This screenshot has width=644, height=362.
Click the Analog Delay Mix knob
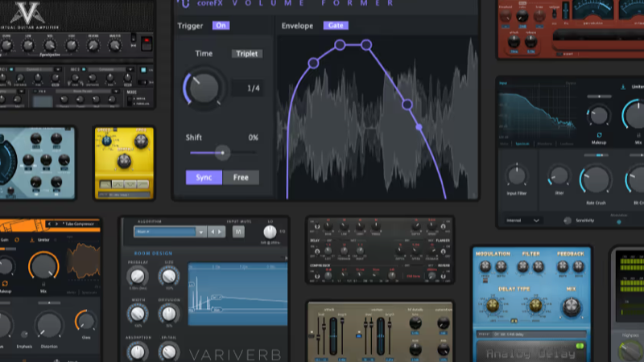[x=571, y=307]
